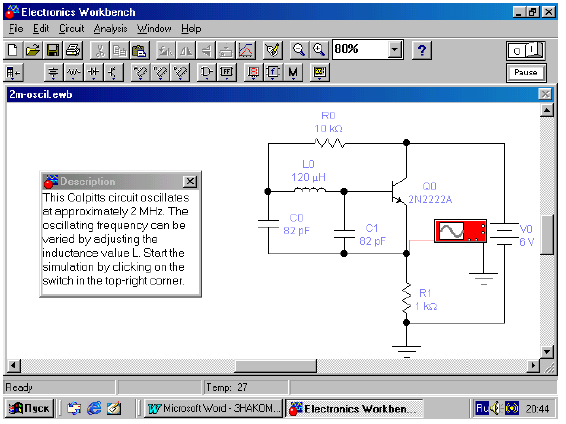Viewport: 566px width, 424px height.
Task: Rotate the selected component
Action: pos(166,50)
